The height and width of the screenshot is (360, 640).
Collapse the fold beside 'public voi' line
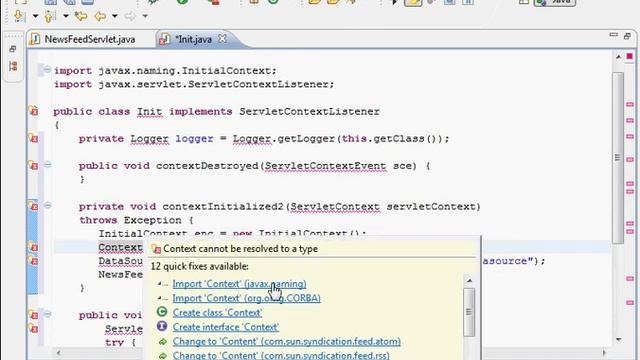click(47, 314)
